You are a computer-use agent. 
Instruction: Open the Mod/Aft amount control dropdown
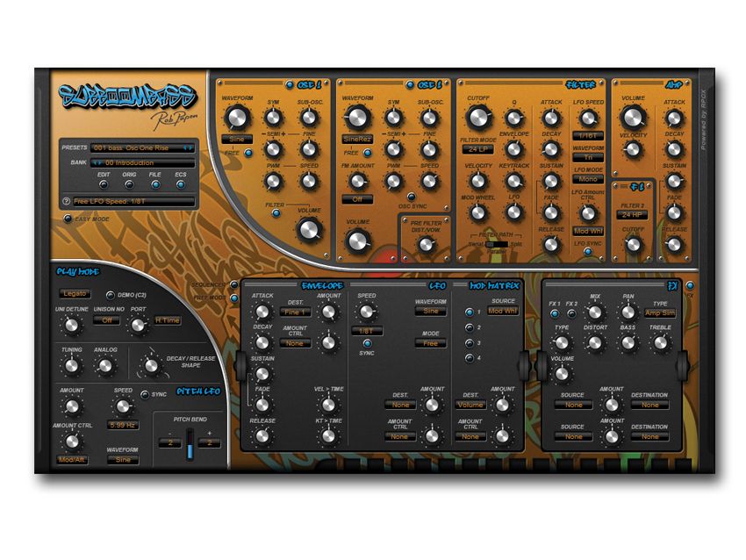72,460
